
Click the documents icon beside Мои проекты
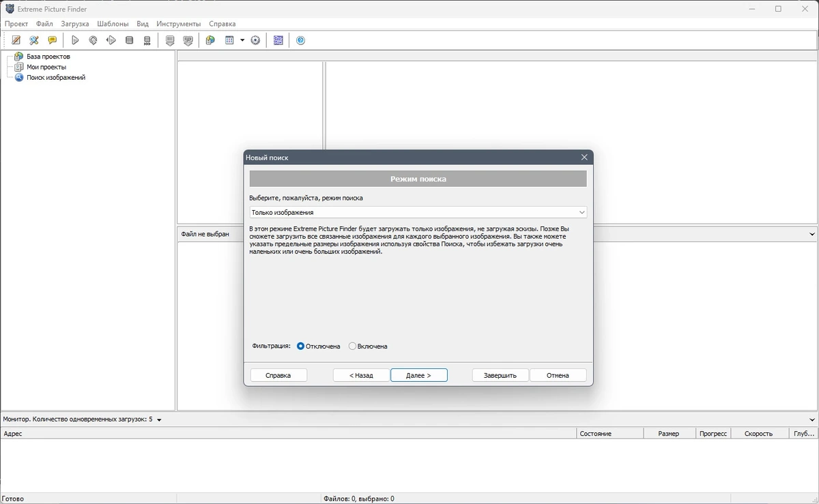click(x=18, y=67)
